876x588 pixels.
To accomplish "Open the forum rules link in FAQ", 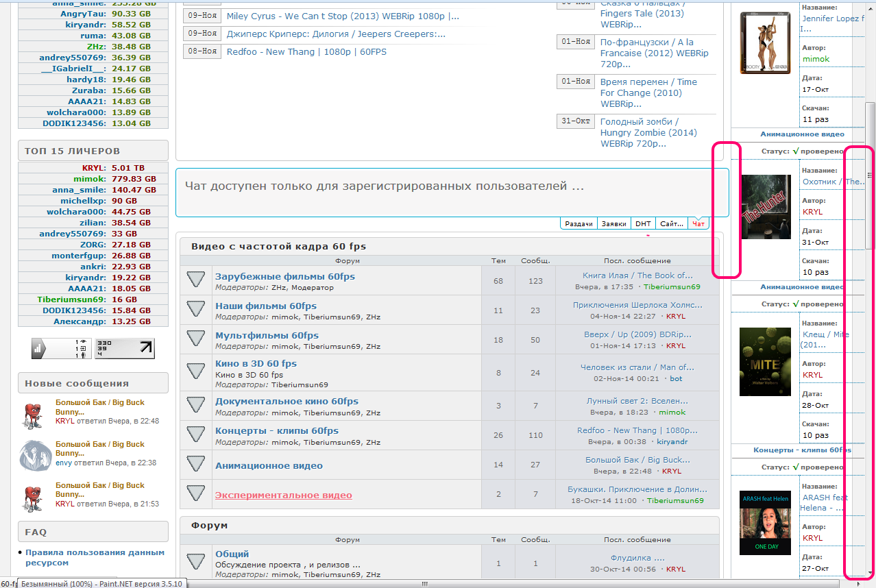I will point(95,557).
